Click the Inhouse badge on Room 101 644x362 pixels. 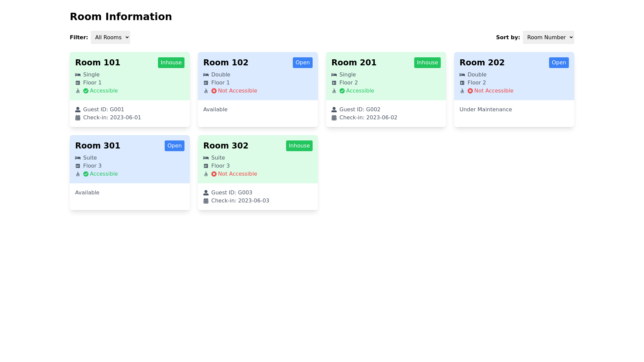171,62
